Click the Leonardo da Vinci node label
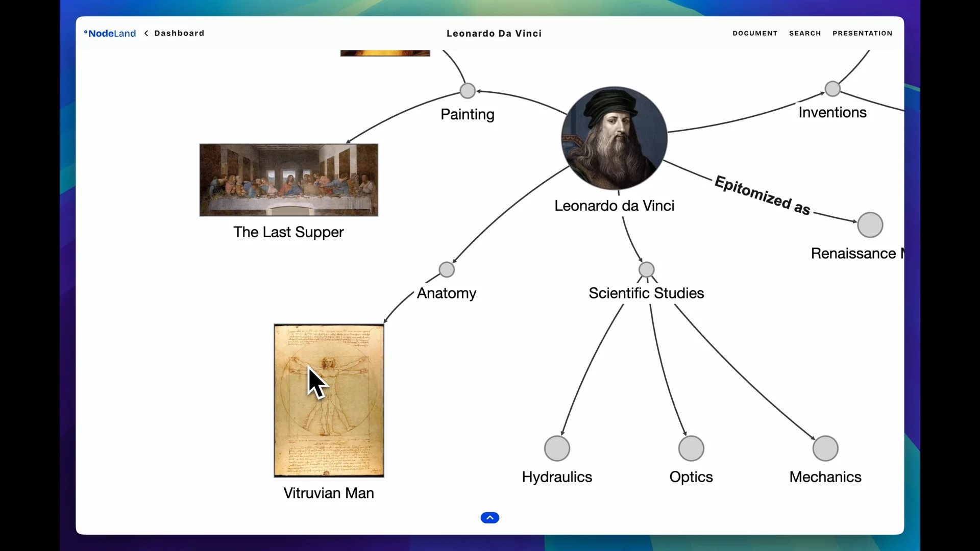Image resolution: width=980 pixels, height=551 pixels. pos(615,206)
